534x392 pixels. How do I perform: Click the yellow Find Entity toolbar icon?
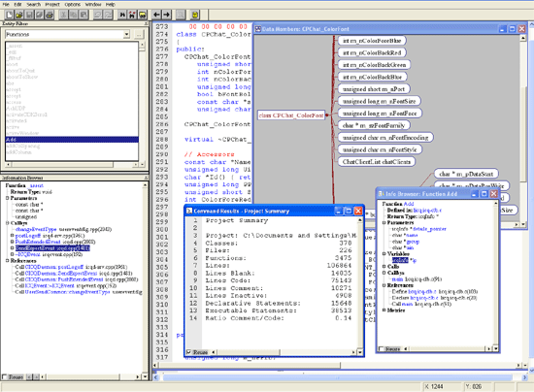(143, 15)
